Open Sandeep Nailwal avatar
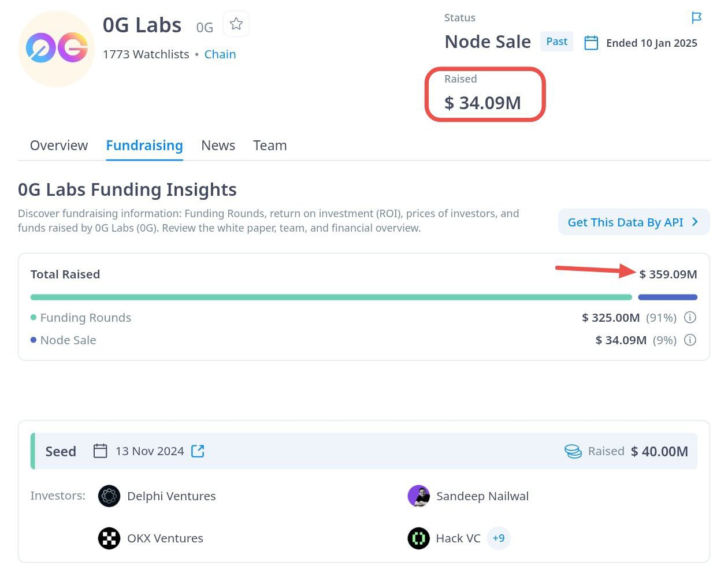 (418, 496)
